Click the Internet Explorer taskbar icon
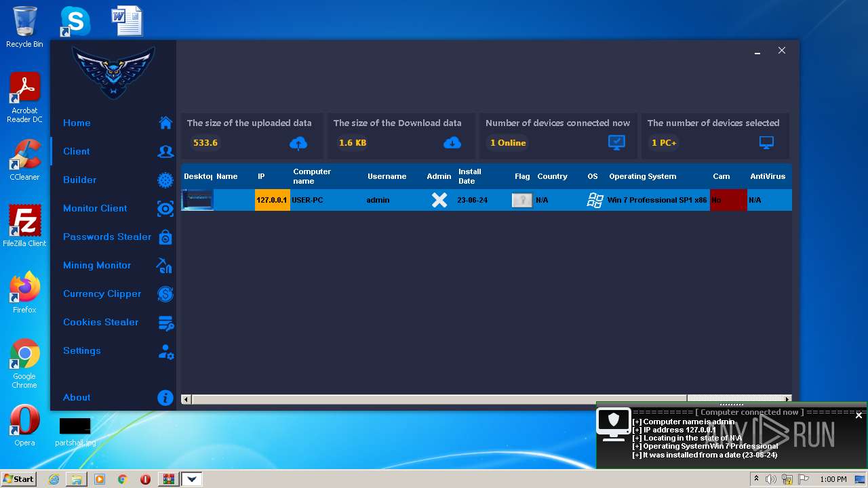Screen dimensions: 868x488 tap(54, 479)
